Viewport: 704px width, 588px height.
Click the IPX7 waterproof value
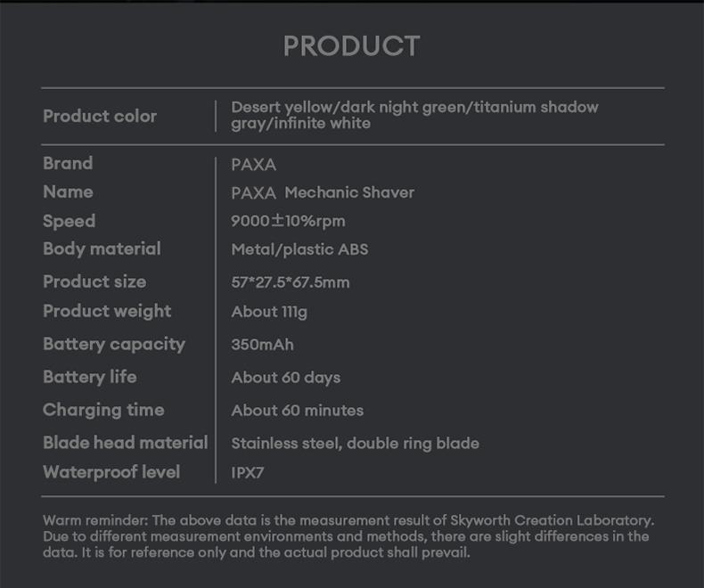click(x=248, y=473)
